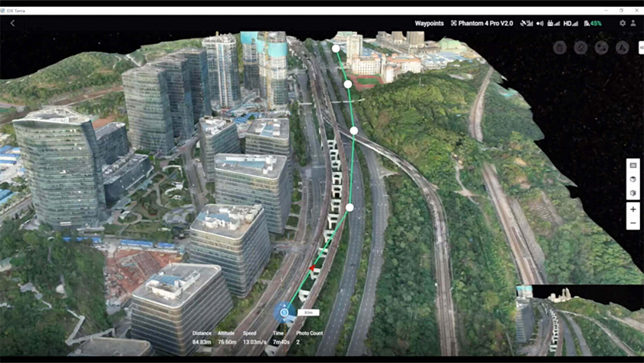Click the aircraft direction arrow icon
Screen dimensions: 644x363
(x=621, y=48)
